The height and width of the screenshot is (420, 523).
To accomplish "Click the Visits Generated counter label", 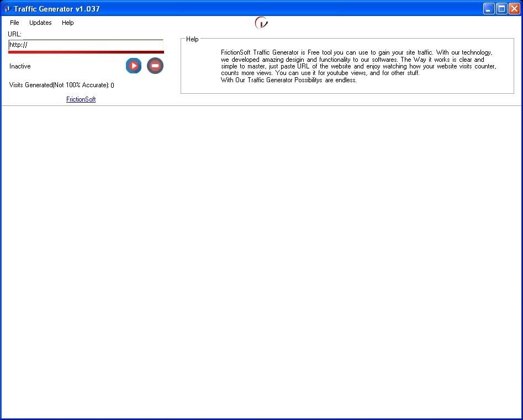I will (62, 86).
